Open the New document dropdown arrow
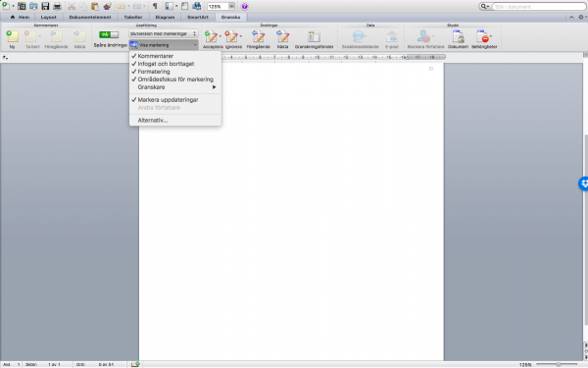Viewport: 588px width, 368px height. click(13, 6)
